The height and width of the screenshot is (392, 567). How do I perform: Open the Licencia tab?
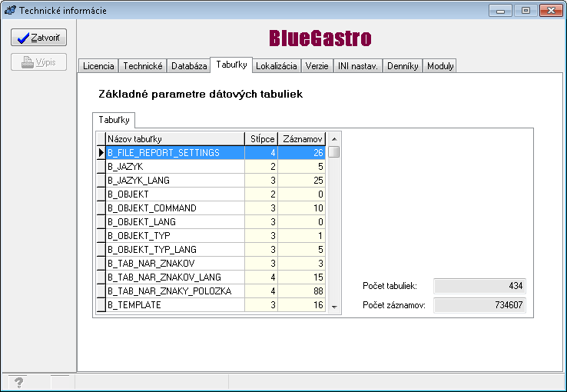(98, 66)
